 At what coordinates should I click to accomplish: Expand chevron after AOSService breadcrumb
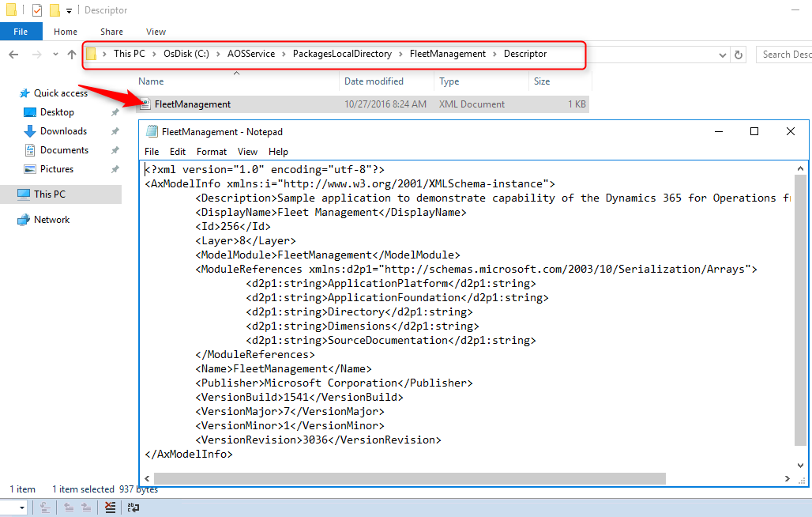tap(284, 54)
